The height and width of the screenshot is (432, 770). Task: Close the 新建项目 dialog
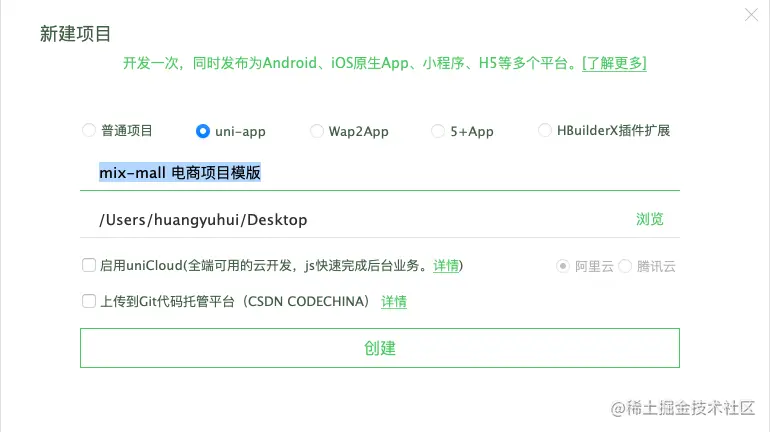(751, 15)
